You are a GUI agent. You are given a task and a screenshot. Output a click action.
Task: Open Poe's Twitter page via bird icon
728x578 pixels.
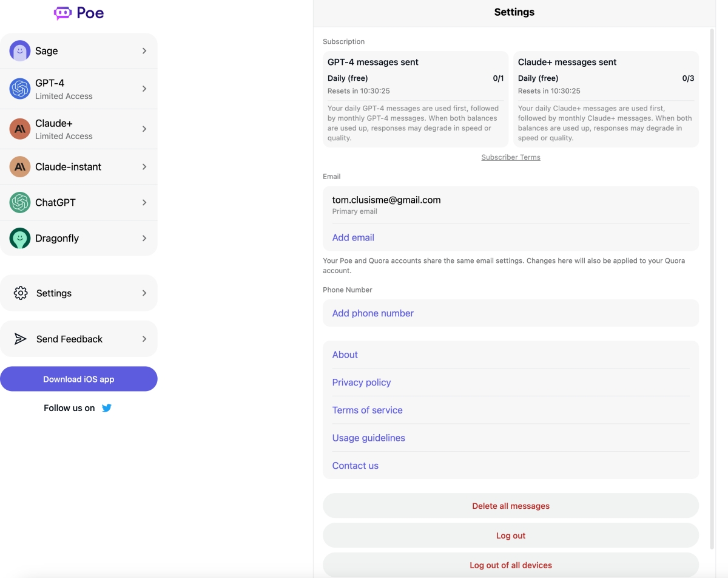pyautogui.click(x=107, y=408)
